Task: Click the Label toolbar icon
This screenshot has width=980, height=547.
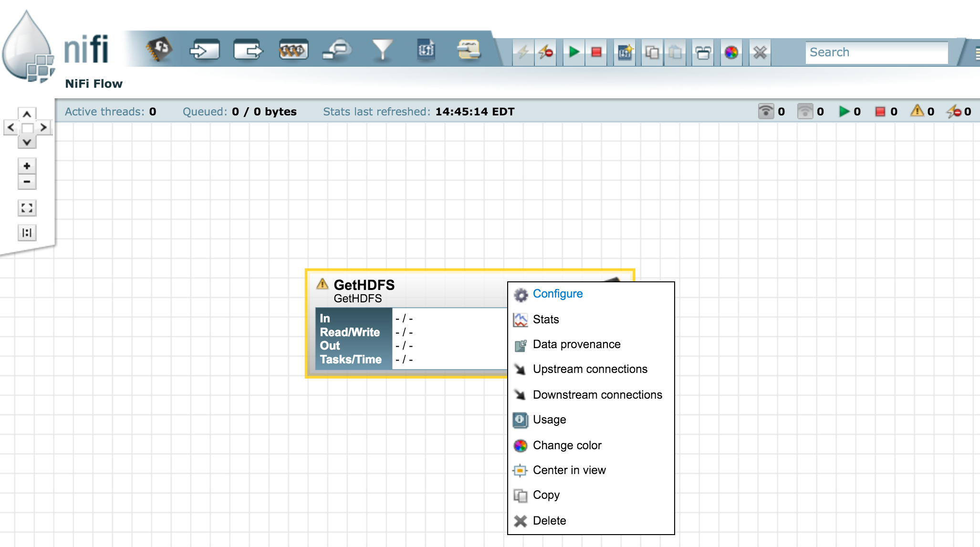Action: click(469, 50)
